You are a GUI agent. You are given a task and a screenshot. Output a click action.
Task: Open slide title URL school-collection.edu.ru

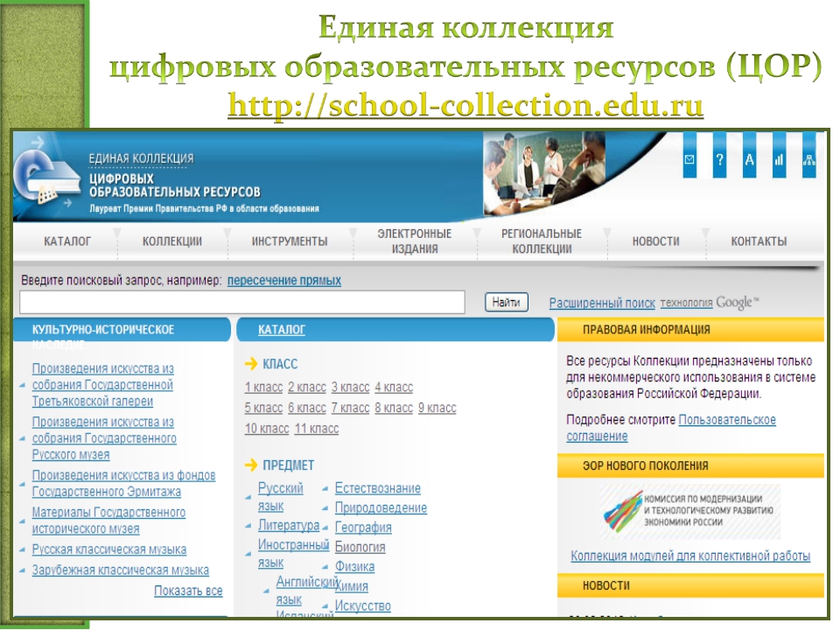pos(465,104)
